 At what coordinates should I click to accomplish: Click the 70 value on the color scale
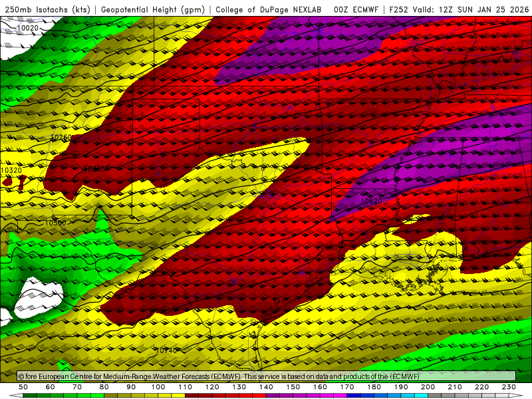pos(77,387)
